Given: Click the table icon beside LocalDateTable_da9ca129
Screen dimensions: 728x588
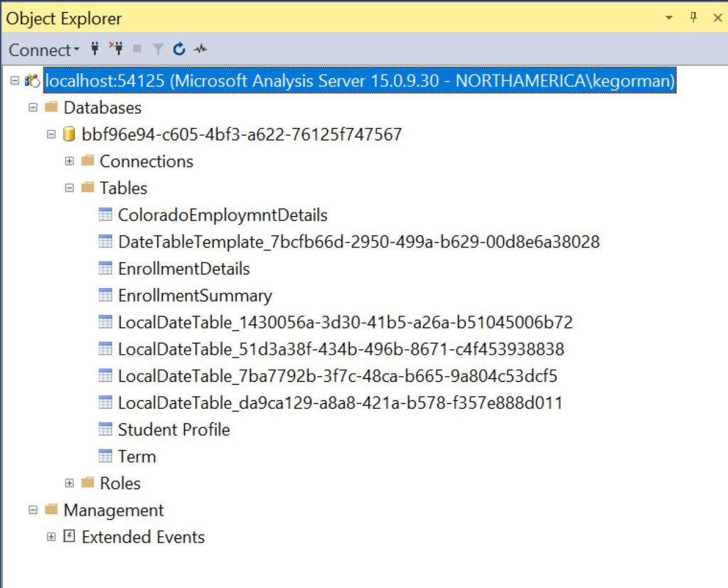Looking at the screenshot, I should [105, 402].
